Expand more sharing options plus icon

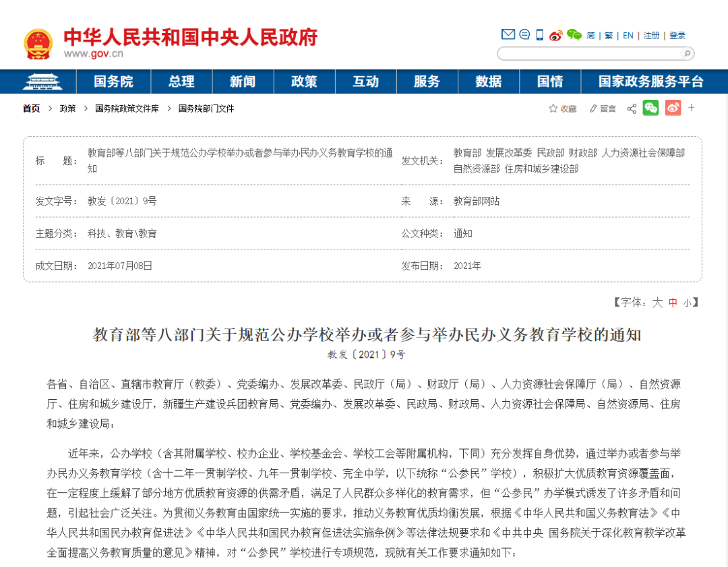click(x=691, y=108)
